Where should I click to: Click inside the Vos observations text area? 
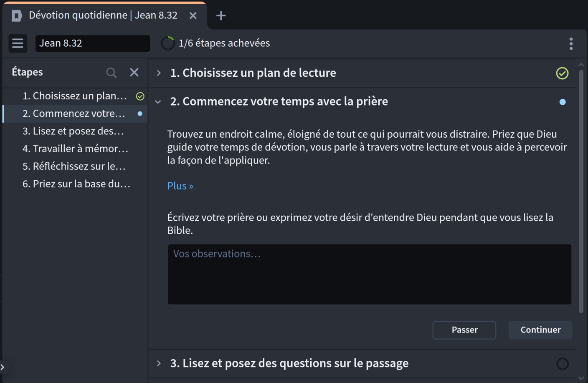tap(369, 274)
